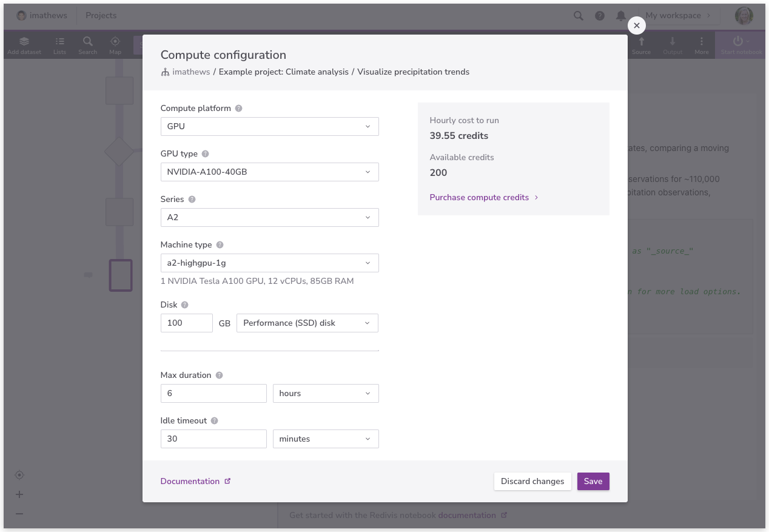This screenshot has width=769, height=532.
Task: Open the Performance (SSD) disk dropdown
Action: coord(307,323)
